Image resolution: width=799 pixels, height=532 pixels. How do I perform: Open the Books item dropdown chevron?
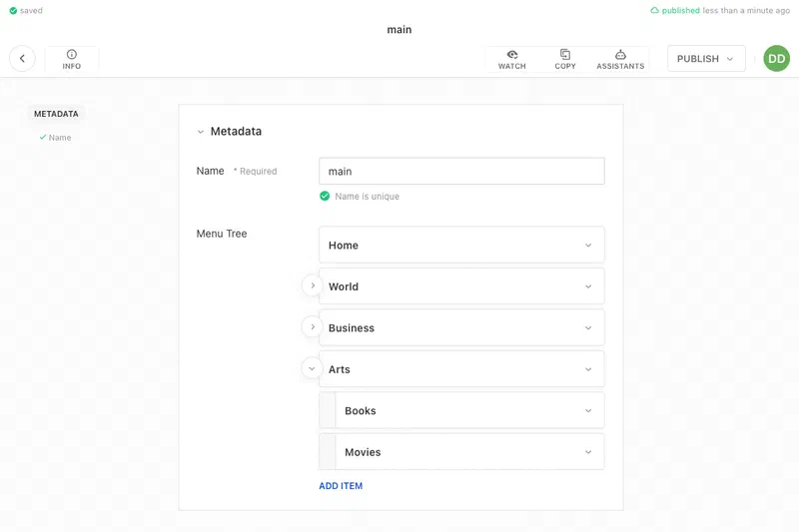coord(588,411)
